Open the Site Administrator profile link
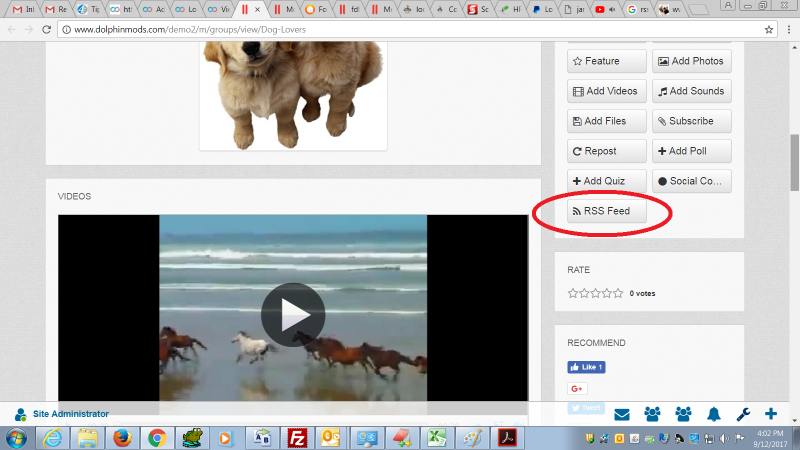The height and width of the screenshot is (450, 800). (x=70, y=414)
